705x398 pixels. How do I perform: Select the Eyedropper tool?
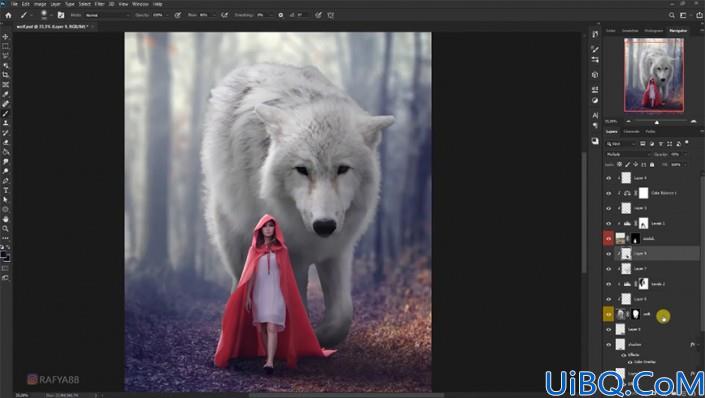click(x=5, y=94)
